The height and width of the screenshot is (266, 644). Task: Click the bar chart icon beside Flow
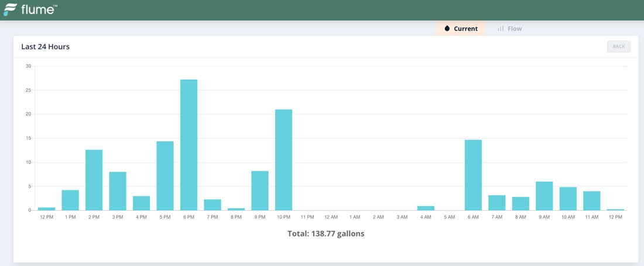501,29
